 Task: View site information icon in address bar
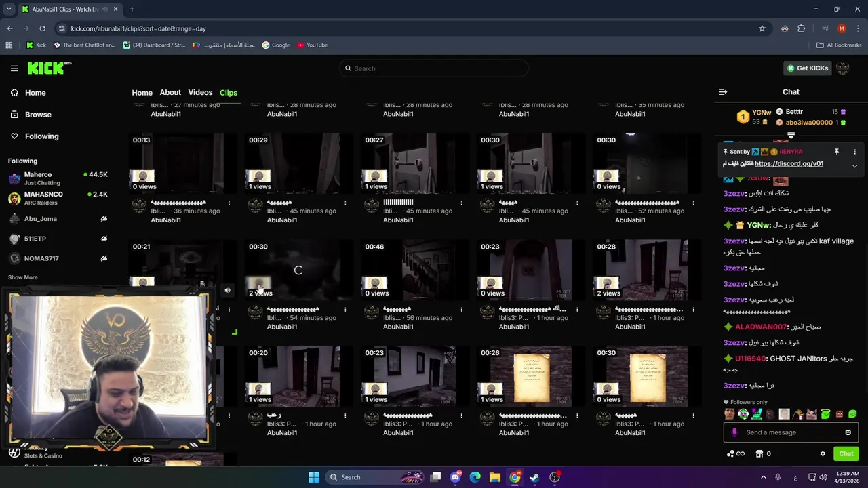coord(62,28)
